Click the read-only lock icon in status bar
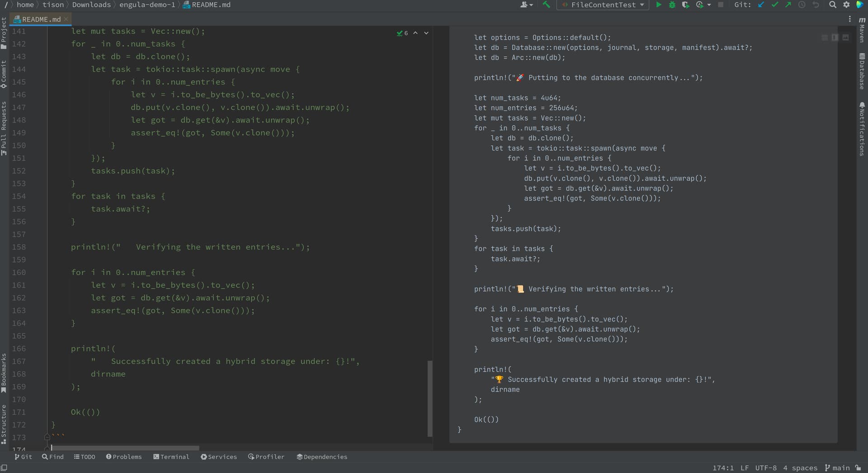The width and height of the screenshot is (868, 473). (x=858, y=468)
